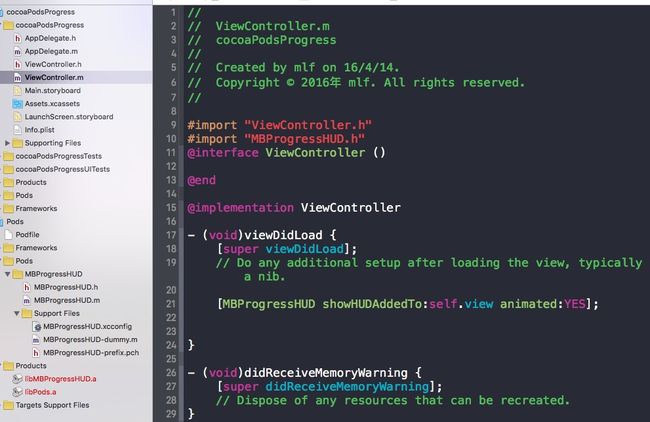Image resolution: width=650 pixels, height=422 pixels.
Task: Click @implementation keyword in code
Action: click(240, 208)
